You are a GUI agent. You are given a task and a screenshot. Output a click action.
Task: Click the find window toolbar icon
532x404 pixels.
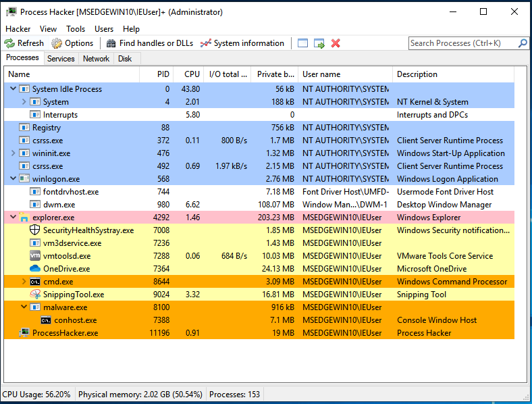[302, 43]
